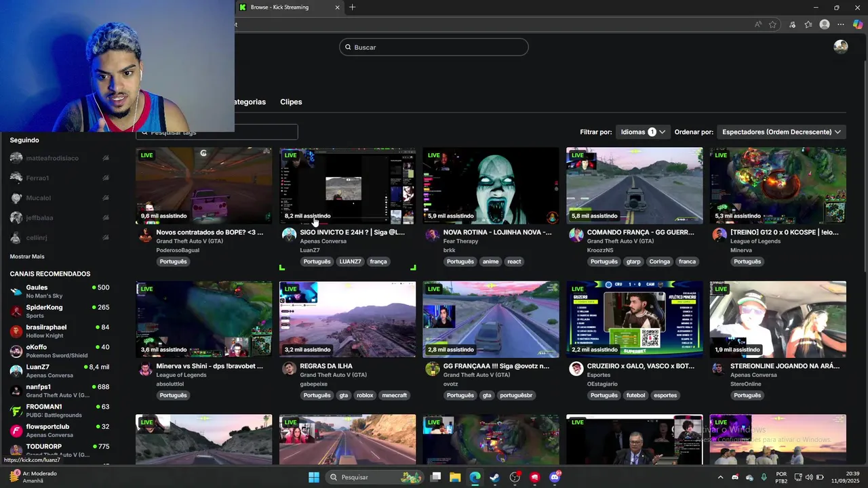Open FROGMAN1 recommended channel
The image size is (868, 488).
pos(60,410)
